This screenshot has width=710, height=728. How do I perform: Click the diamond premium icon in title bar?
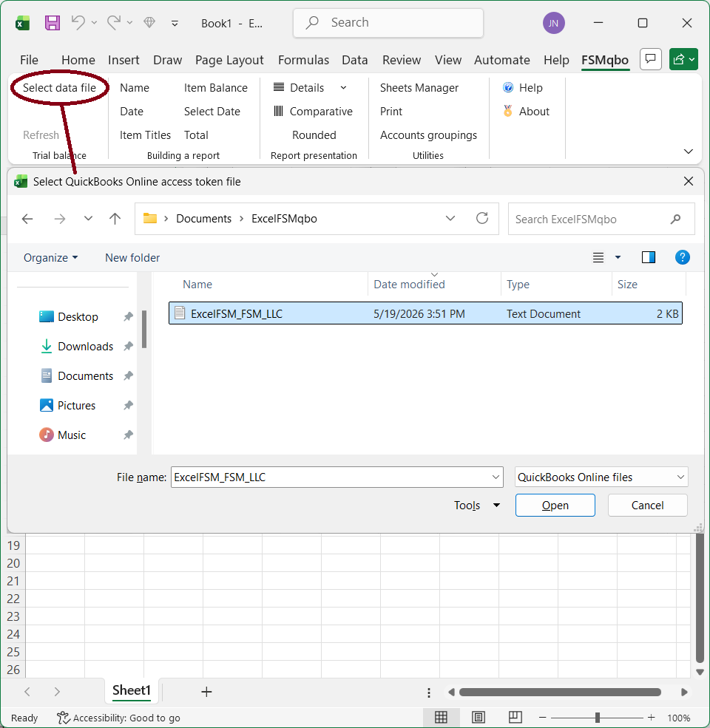click(149, 22)
